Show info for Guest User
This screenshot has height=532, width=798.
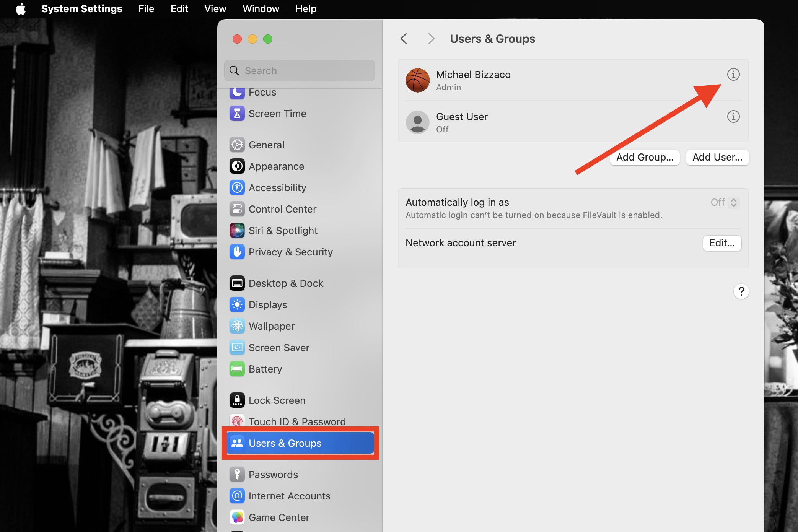tap(733, 117)
